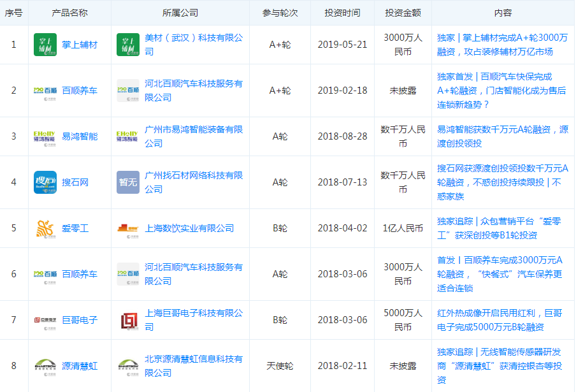Click company logo beside 河北百顺汽车 in the 2019-02-18 row

click(x=128, y=91)
